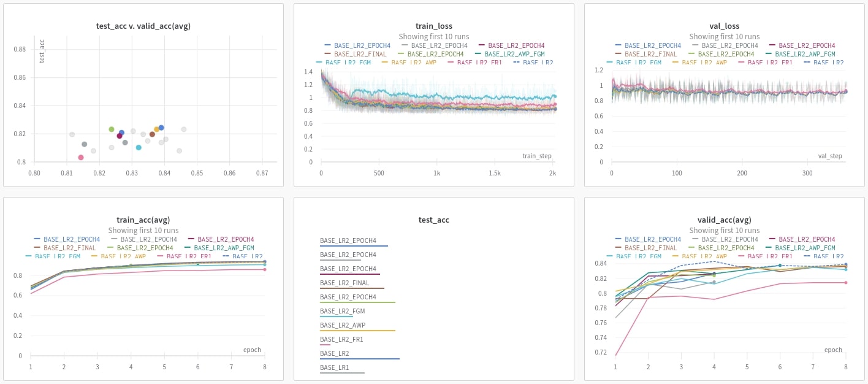Click the BASE_LR2 bar in test_acc chart
This screenshot has width=868, height=384.
click(359, 359)
